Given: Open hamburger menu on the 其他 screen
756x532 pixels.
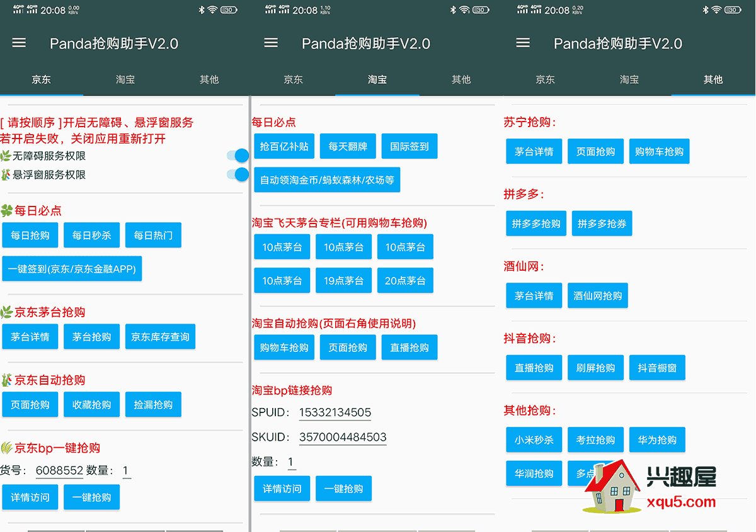Looking at the screenshot, I should tap(523, 43).
